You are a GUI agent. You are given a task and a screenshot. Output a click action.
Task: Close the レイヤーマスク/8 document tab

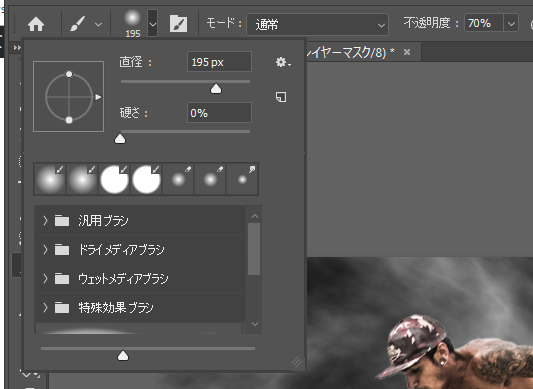[x=407, y=52]
